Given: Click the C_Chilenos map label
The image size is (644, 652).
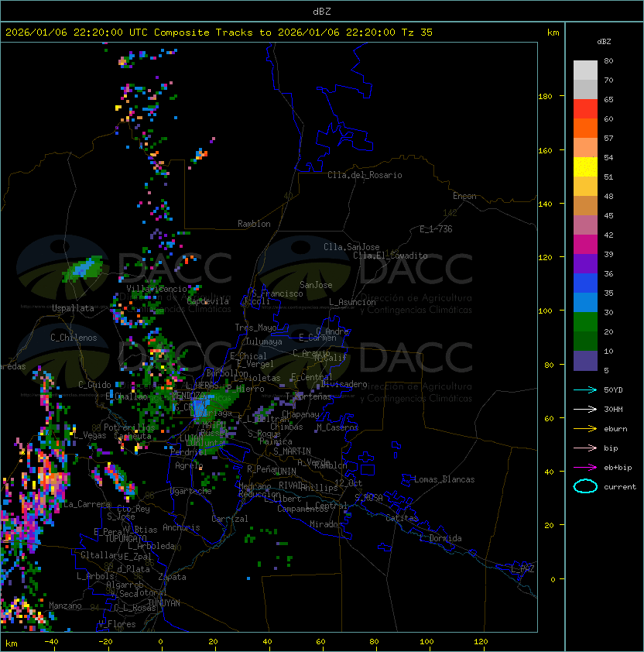Looking at the screenshot, I should [x=74, y=338].
